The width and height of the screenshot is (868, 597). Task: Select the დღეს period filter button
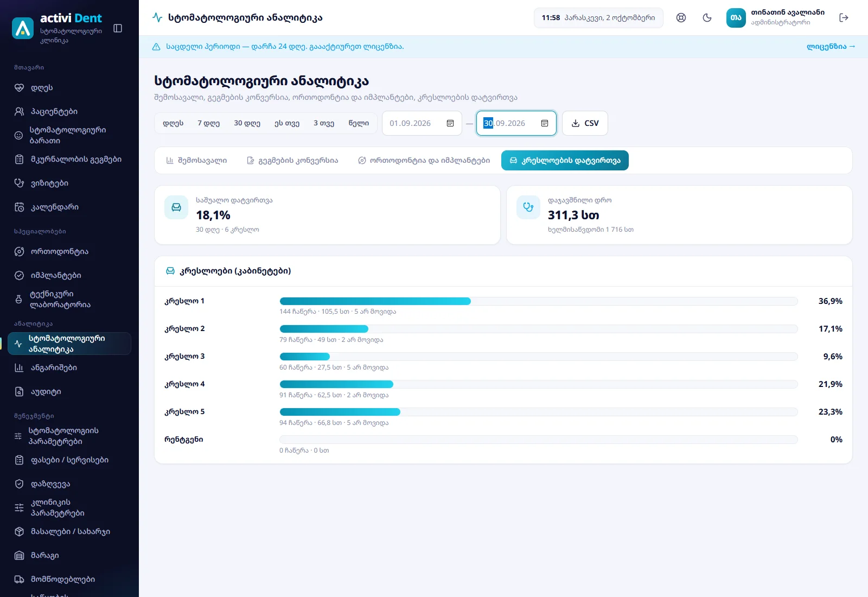point(173,123)
